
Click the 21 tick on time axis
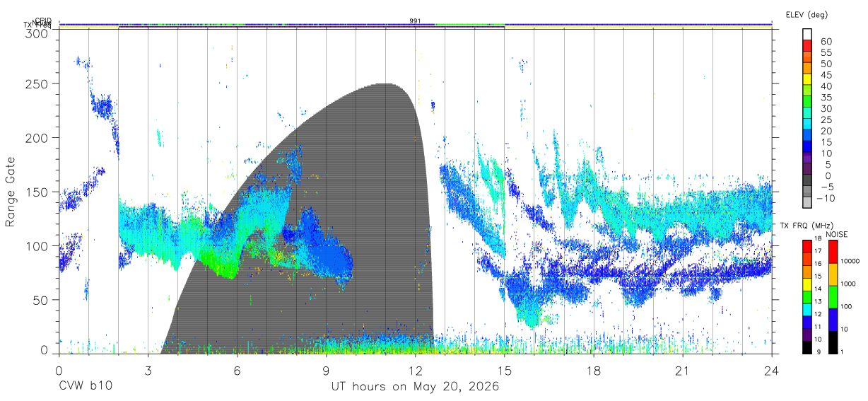click(x=682, y=371)
